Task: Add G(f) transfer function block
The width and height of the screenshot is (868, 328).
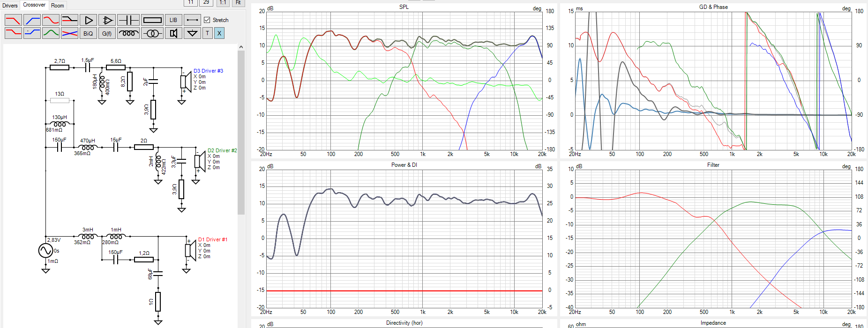Action: pyautogui.click(x=107, y=33)
